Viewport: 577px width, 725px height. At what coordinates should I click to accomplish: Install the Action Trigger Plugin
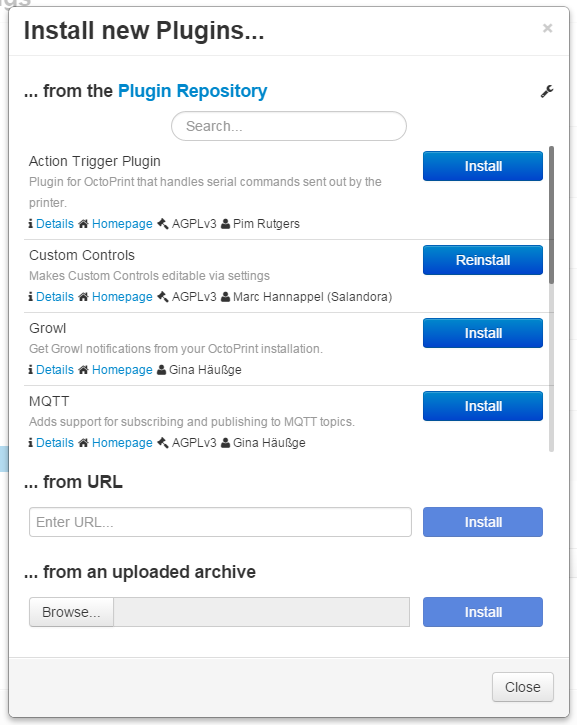[x=483, y=166]
